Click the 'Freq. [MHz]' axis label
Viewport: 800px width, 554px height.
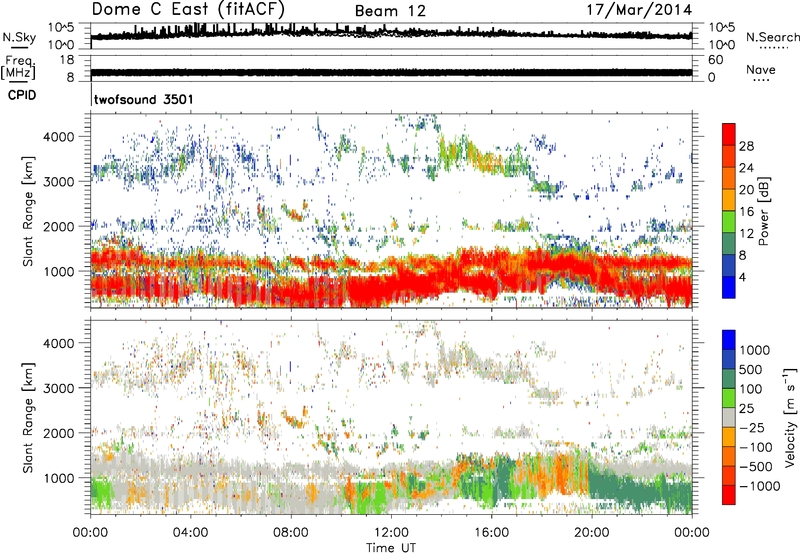[18, 67]
